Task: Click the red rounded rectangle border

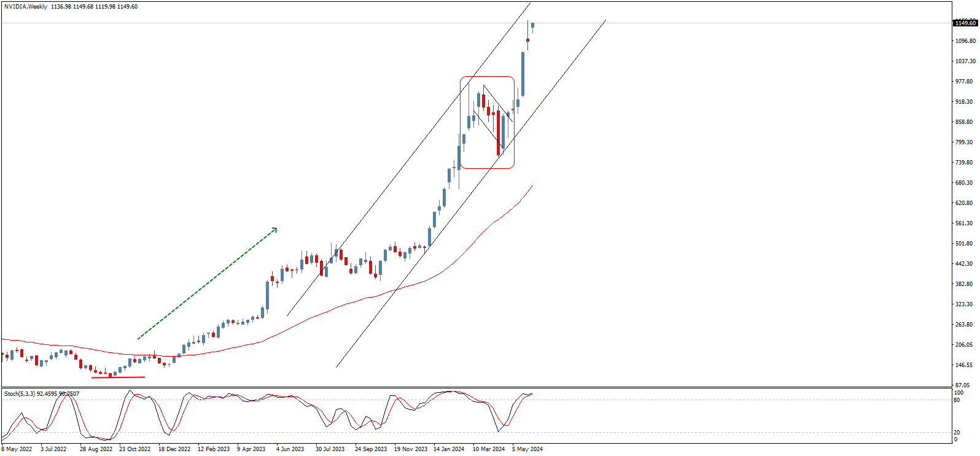Action: [461, 123]
